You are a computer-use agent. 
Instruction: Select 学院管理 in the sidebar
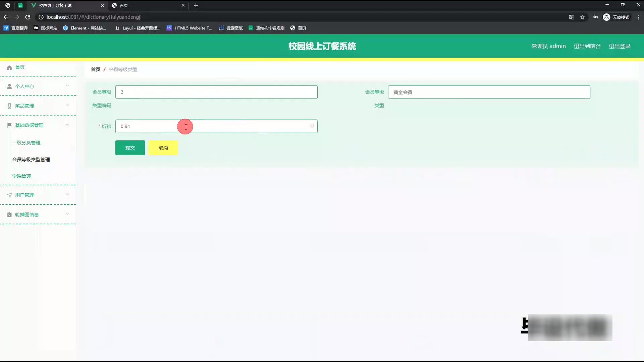21,176
